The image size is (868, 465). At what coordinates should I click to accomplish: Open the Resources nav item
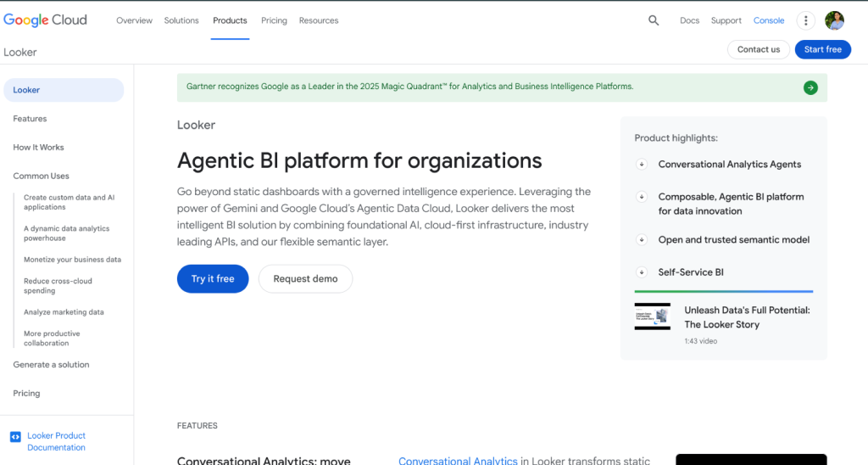(319, 20)
